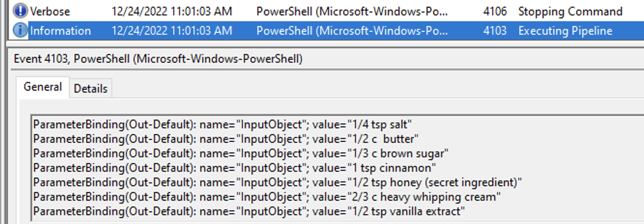Image resolution: width=644 pixels, height=224 pixels.
Task: Click the "vanilla extract" line
Action: pyautogui.click(x=249, y=211)
